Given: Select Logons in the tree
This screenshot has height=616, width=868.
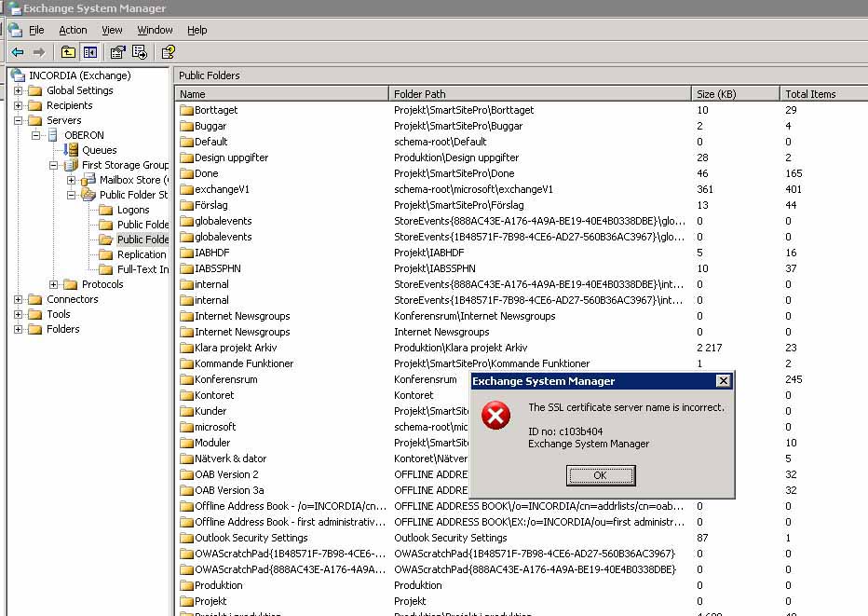Looking at the screenshot, I should [x=133, y=210].
